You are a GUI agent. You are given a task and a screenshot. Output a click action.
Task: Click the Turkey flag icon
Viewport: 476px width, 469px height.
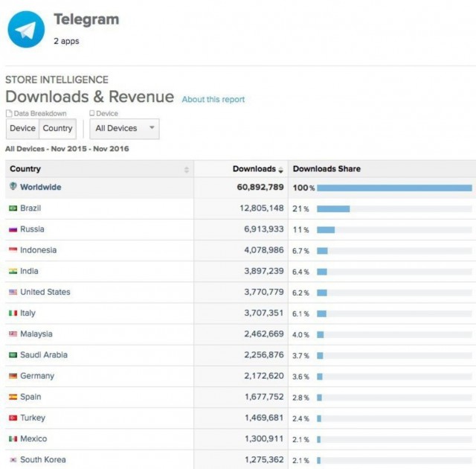pos(13,418)
